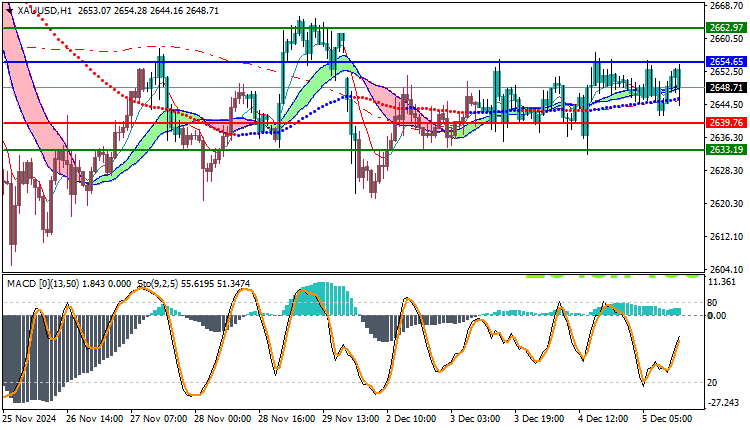The image size is (750, 430).
Task: Click the 2620.30 price scale value
Action: click(x=727, y=204)
